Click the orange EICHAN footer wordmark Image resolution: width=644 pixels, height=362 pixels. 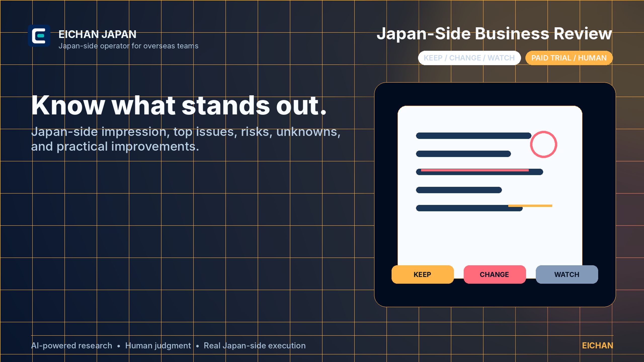pos(597,346)
